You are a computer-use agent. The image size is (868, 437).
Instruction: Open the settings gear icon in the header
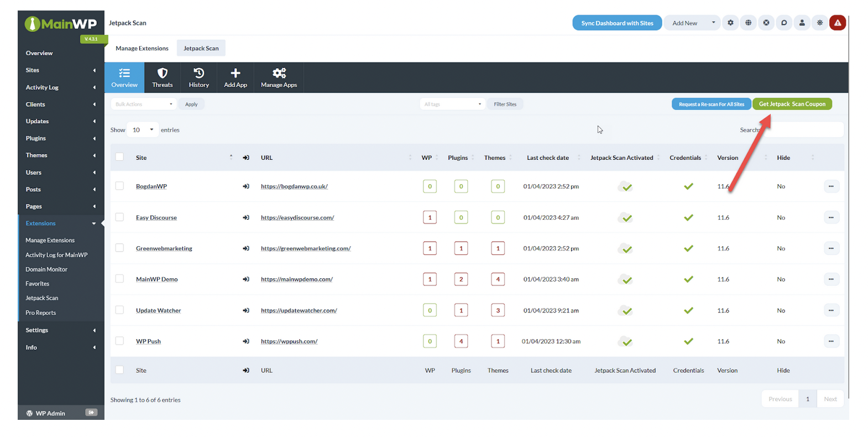[730, 23]
